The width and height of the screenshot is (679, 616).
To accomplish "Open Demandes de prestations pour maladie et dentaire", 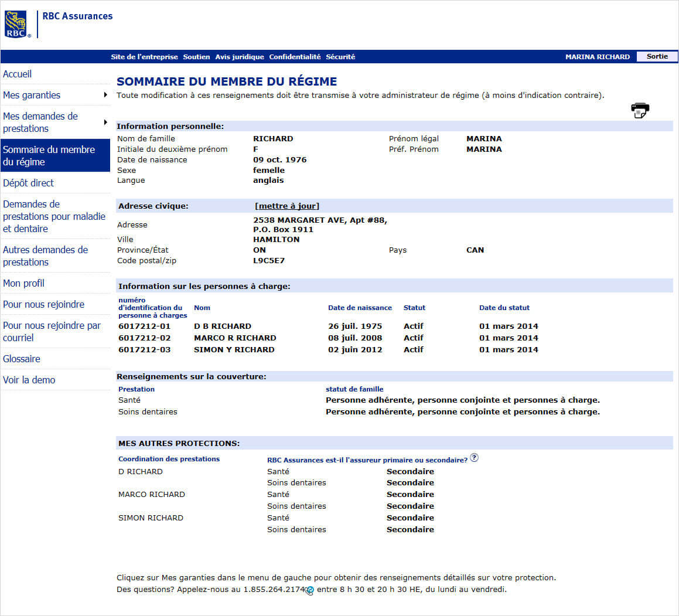I will coord(54,216).
